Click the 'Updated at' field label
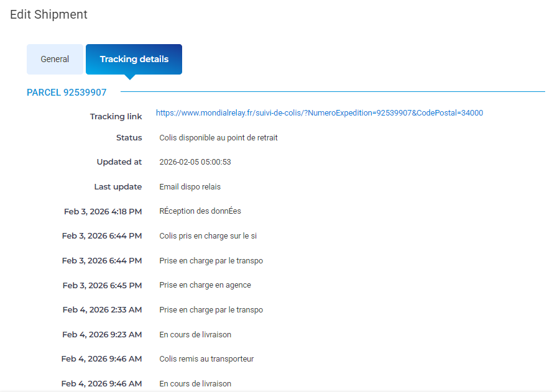This screenshot has width=552, height=392. (119, 162)
